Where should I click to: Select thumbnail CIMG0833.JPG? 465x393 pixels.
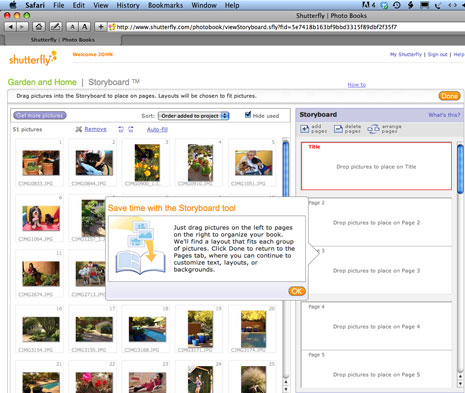[x=41, y=163]
